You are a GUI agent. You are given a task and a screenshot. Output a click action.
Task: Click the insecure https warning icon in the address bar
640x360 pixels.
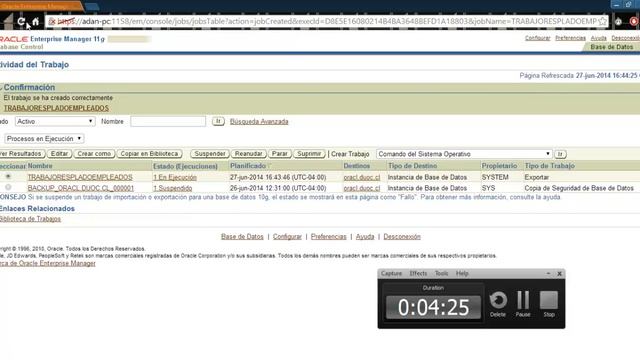pyautogui.click(x=52, y=22)
